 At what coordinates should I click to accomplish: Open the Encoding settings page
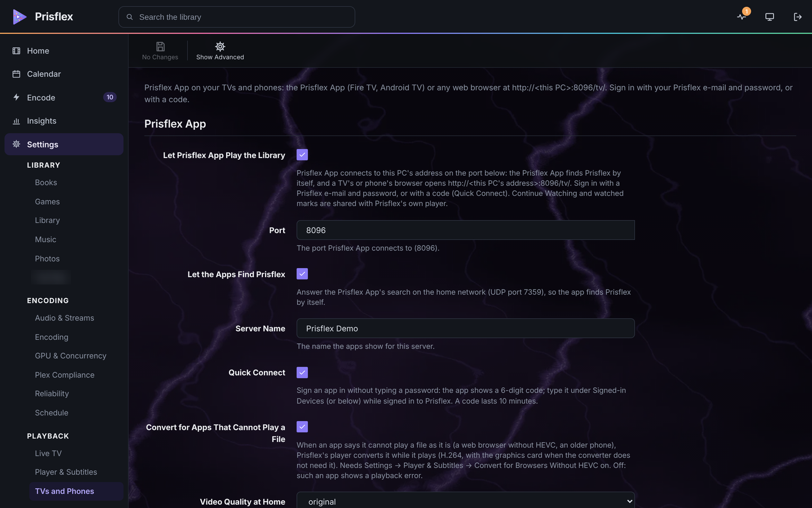coord(51,337)
